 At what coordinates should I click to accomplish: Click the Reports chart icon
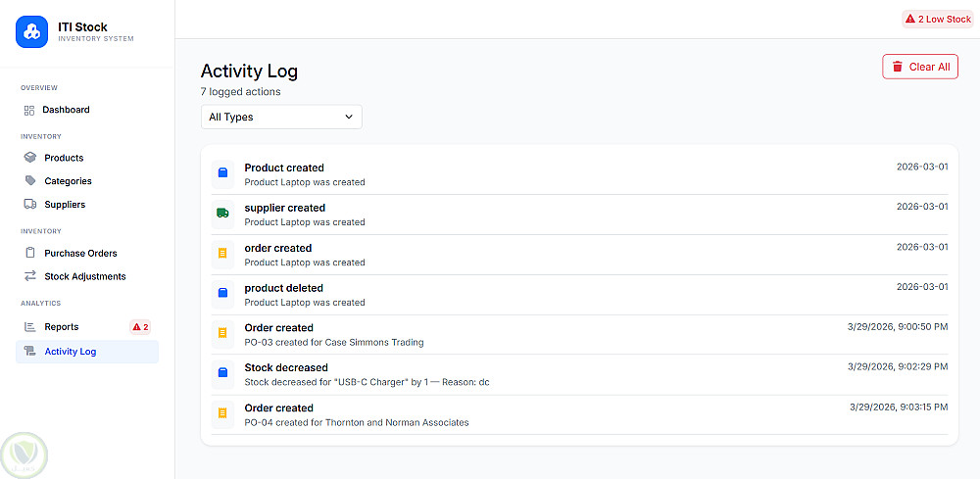(29, 327)
